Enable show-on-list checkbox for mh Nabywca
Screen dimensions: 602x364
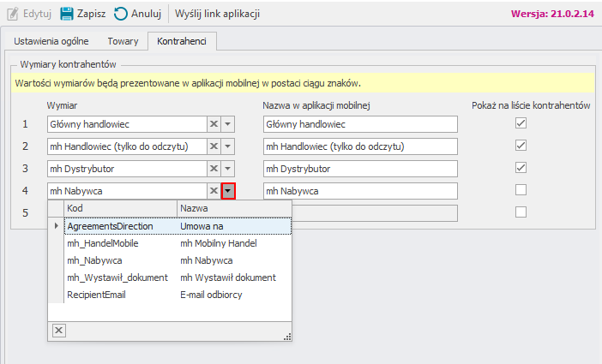click(521, 190)
